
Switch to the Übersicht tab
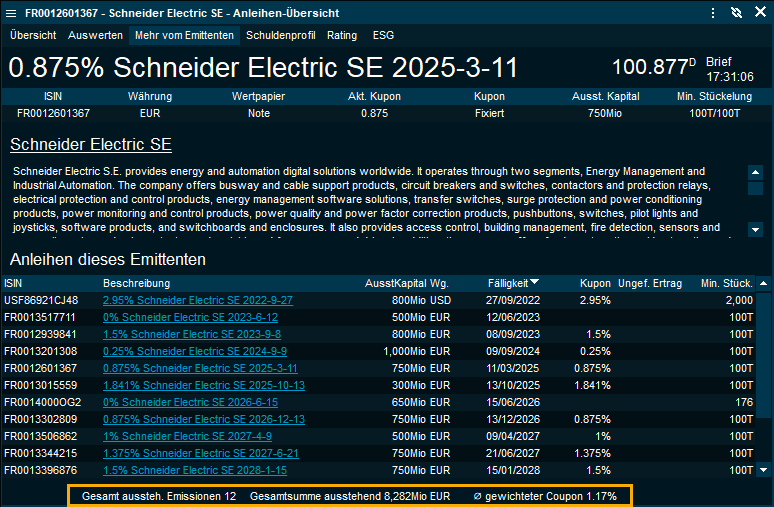(x=33, y=35)
